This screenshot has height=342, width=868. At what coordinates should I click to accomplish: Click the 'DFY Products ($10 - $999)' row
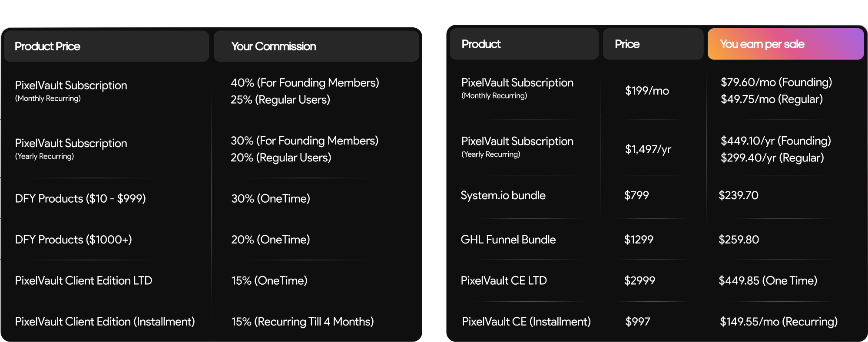[x=80, y=199]
